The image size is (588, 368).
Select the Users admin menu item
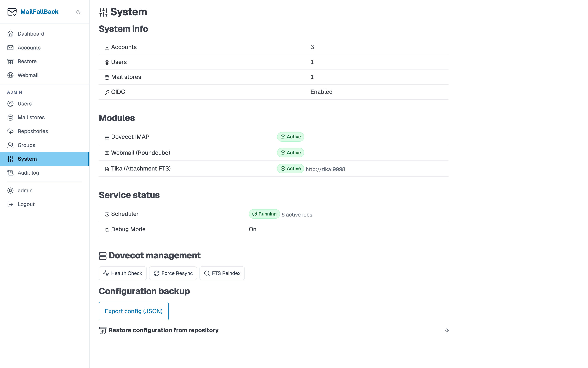point(45,104)
